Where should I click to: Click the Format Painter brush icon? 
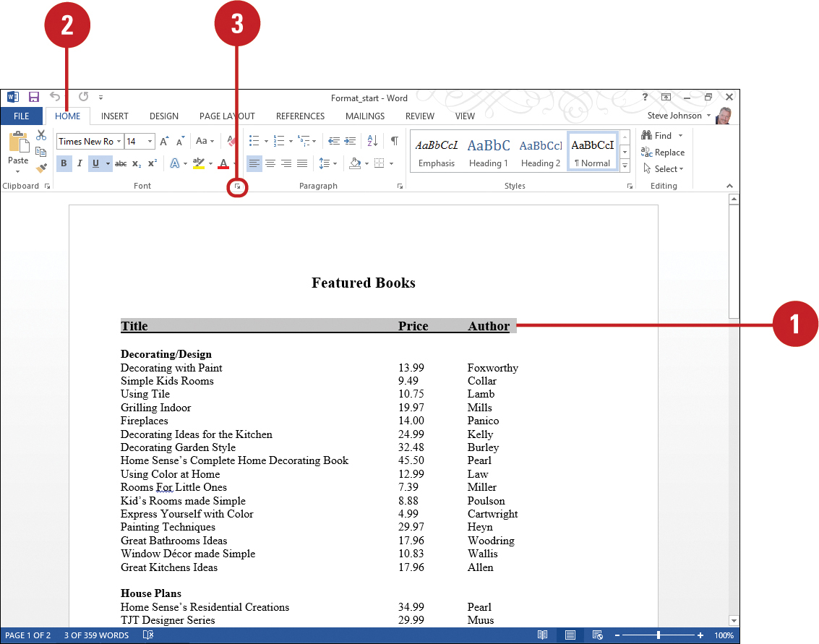tap(41, 168)
